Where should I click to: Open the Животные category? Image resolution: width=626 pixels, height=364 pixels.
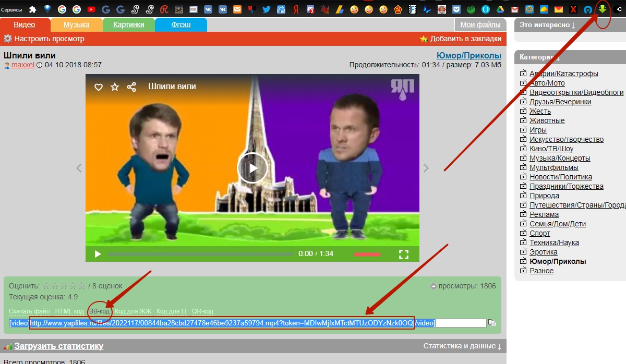[547, 120]
